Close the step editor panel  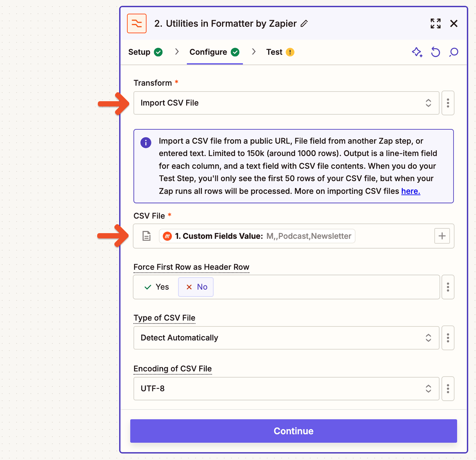click(x=454, y=23)
